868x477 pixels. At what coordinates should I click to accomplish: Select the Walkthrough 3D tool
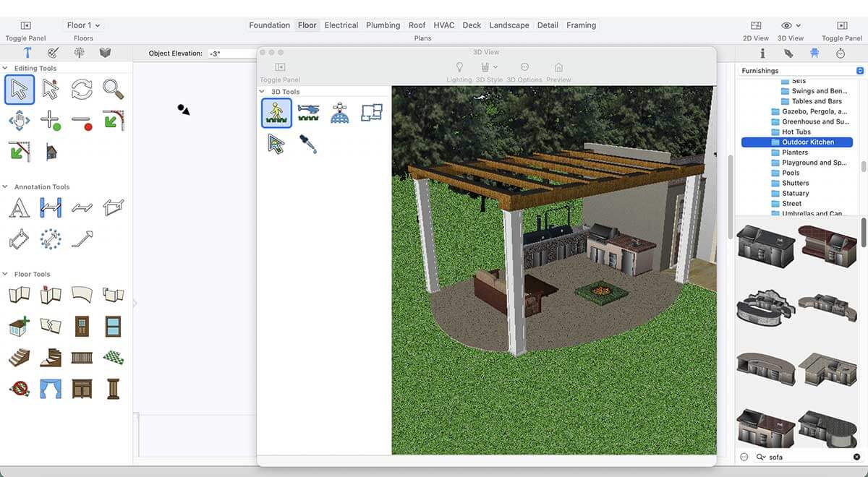(x=276, y=113)
